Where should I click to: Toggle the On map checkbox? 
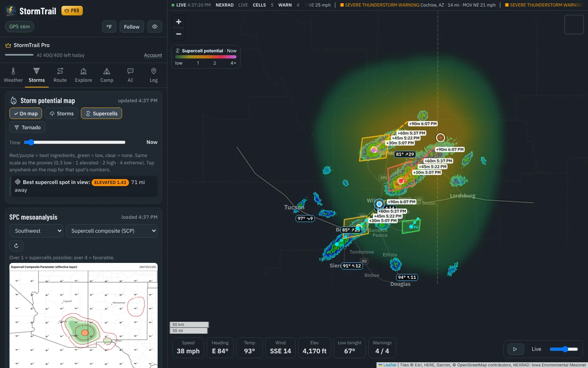[26, 113]
